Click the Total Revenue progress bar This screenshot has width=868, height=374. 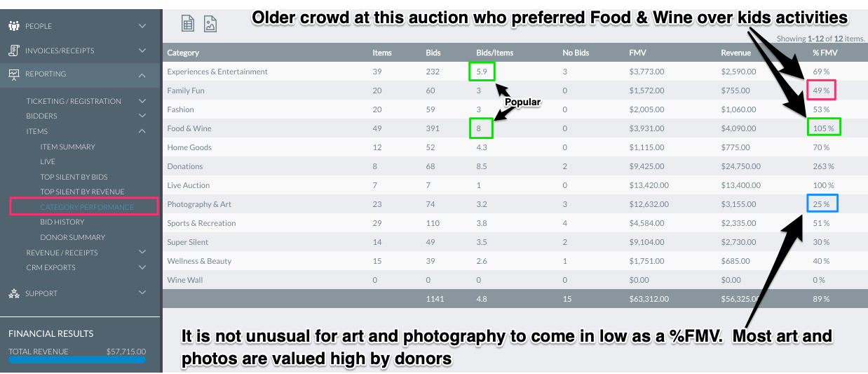[77, 360]
